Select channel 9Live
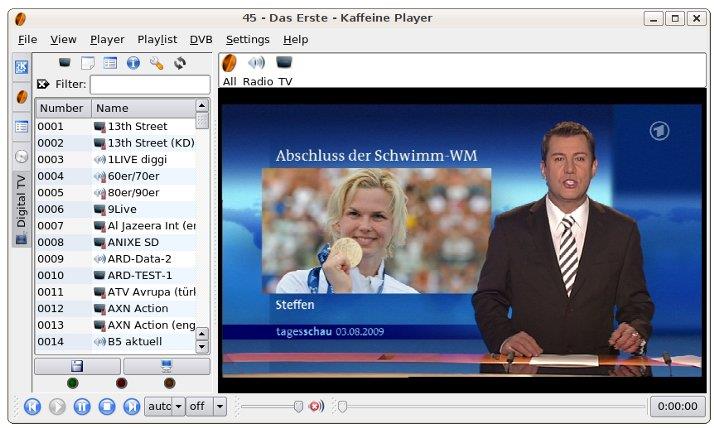The height and width of the screenshot is (428, 714). [115, 209]
